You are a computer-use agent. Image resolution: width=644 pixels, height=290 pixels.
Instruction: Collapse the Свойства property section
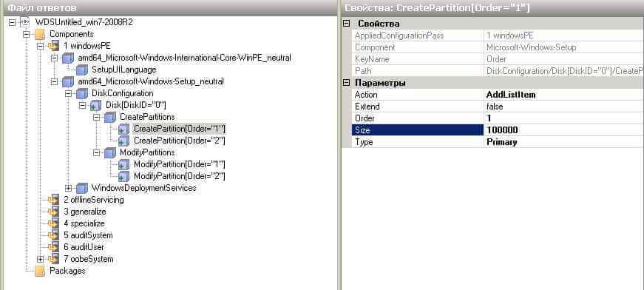(x=346, y=24)
